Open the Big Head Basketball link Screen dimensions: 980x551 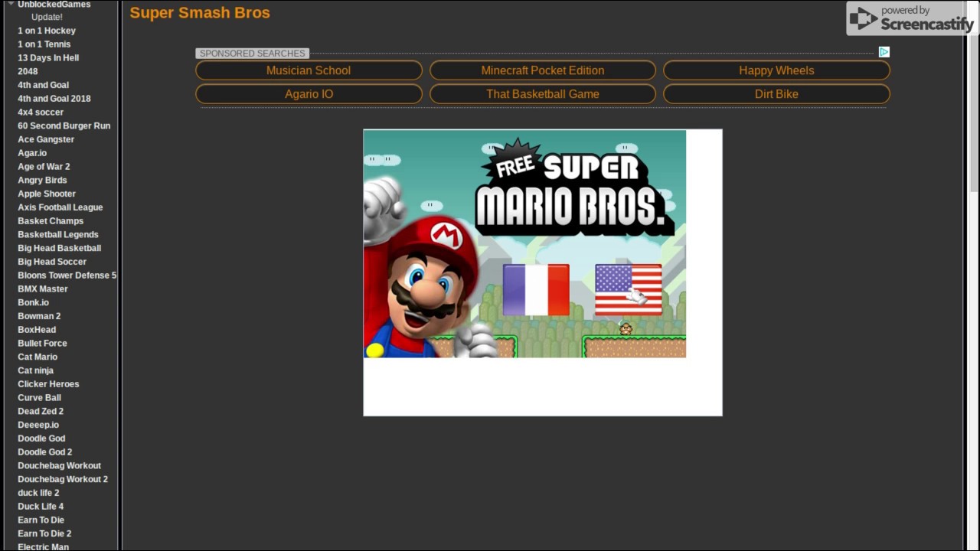coord(60,248)
